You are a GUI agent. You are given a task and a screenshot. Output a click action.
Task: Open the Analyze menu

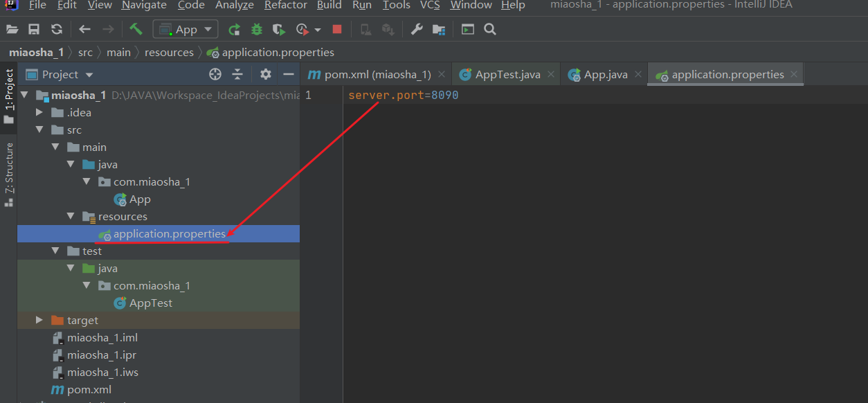pos(235,6)
